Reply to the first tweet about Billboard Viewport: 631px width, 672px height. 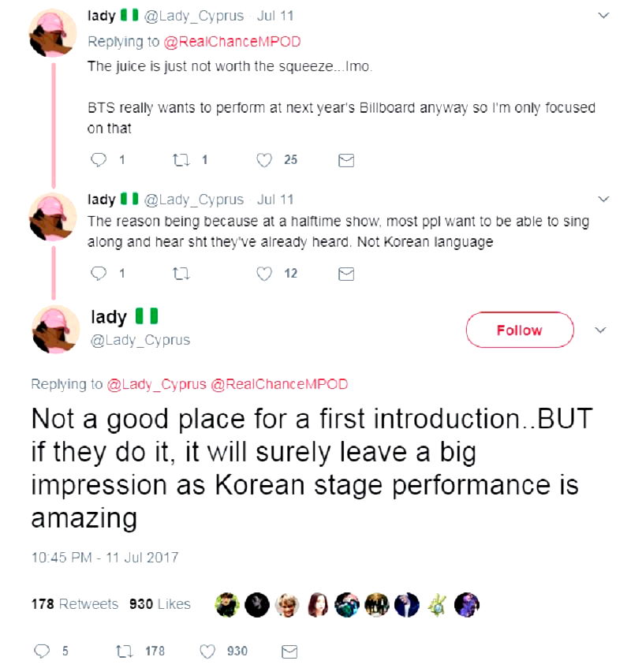[x=99, y=160]
